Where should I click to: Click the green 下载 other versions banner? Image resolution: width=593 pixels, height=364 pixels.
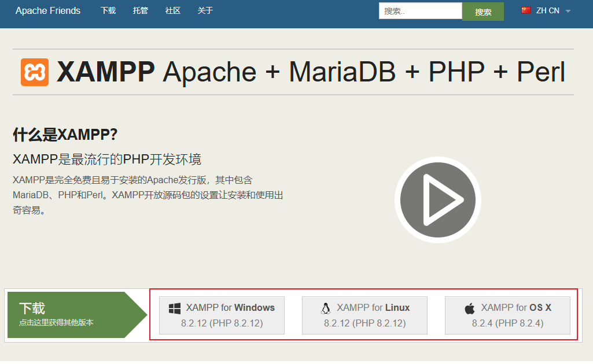pos(77,315)
